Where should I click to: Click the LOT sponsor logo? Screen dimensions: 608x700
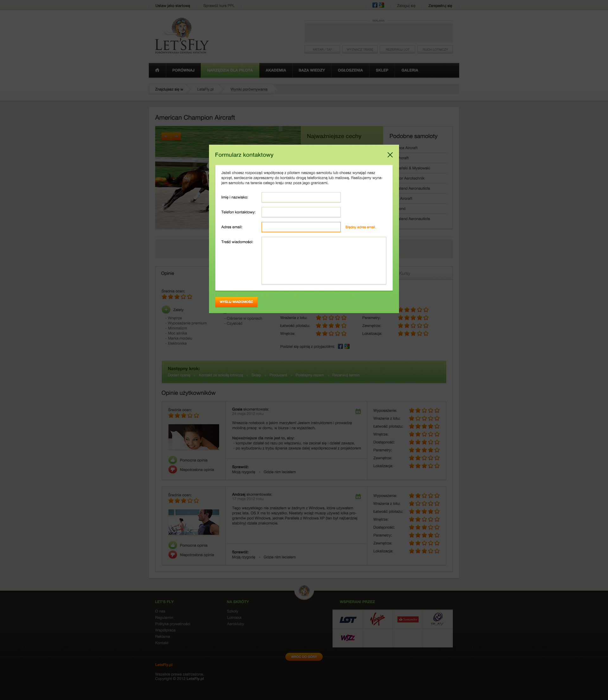(348, 620)
